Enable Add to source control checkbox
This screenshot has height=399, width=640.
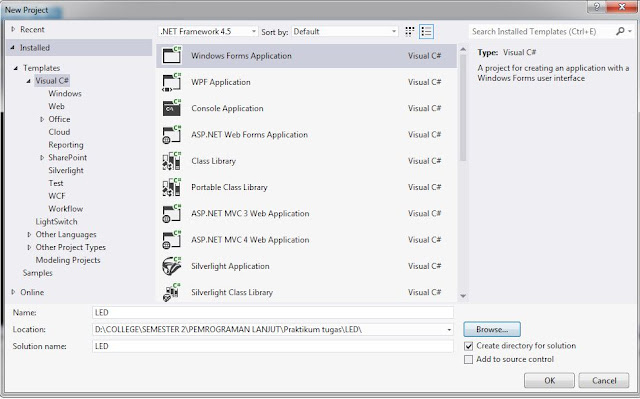point(469,359)
